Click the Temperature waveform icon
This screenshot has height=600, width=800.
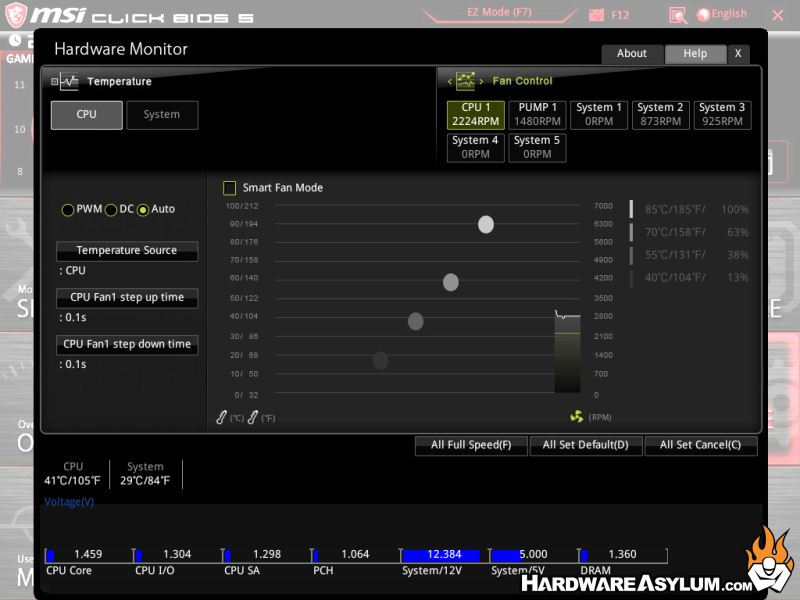[68, 82]
